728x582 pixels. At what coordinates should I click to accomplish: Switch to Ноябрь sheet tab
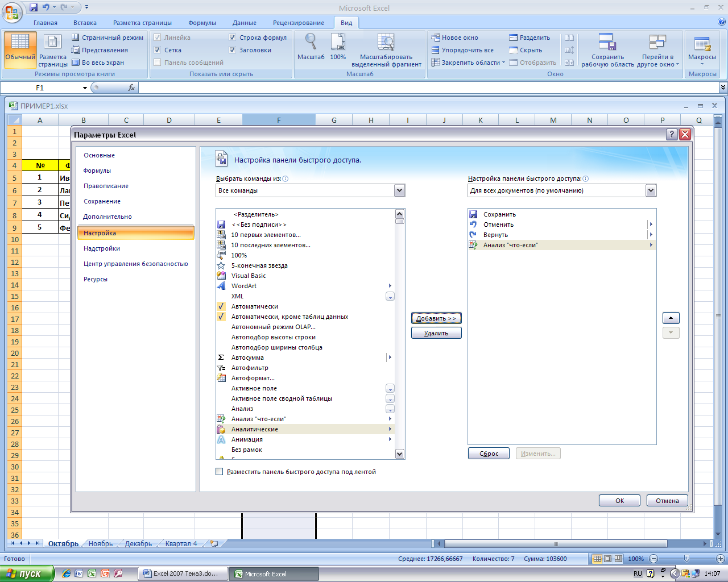click(101, 543)
